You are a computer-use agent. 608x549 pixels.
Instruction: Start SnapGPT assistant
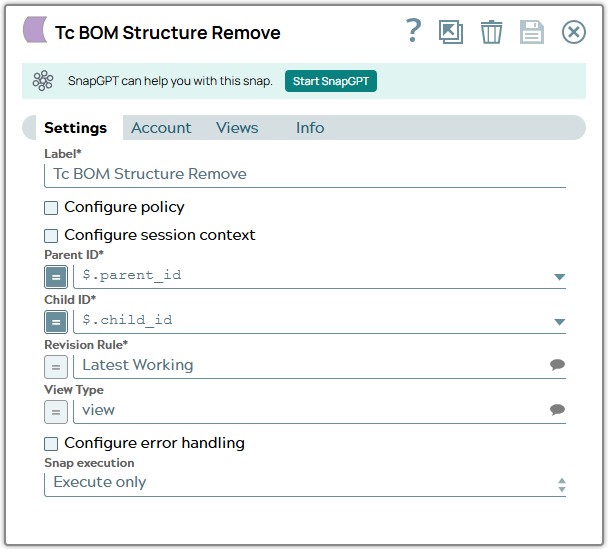point(331,81)
